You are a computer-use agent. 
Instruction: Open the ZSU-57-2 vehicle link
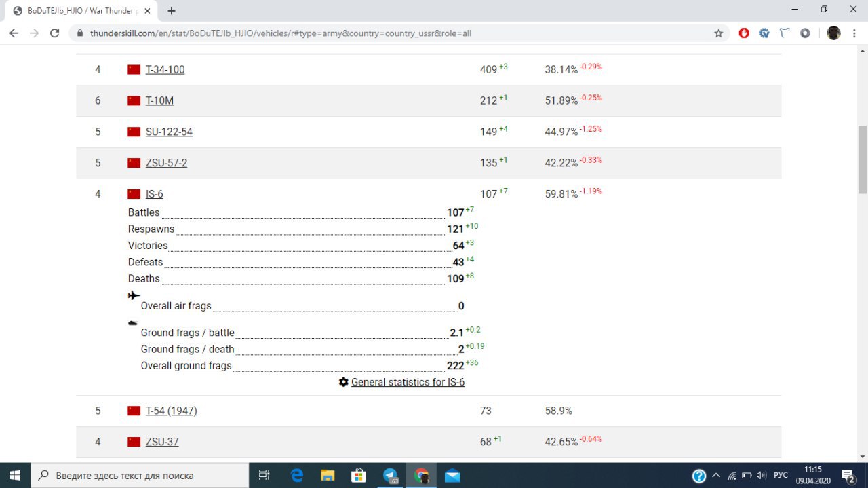pos(166,163)
